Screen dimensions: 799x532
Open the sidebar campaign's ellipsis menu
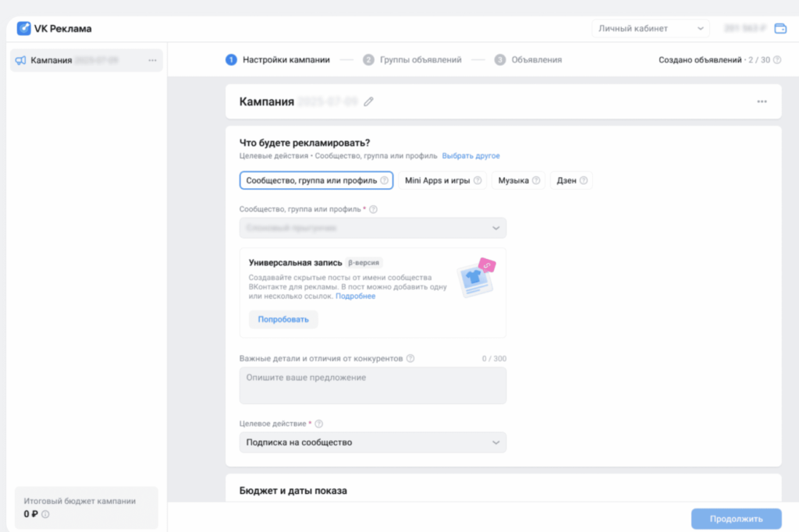(x=153, y=60)
